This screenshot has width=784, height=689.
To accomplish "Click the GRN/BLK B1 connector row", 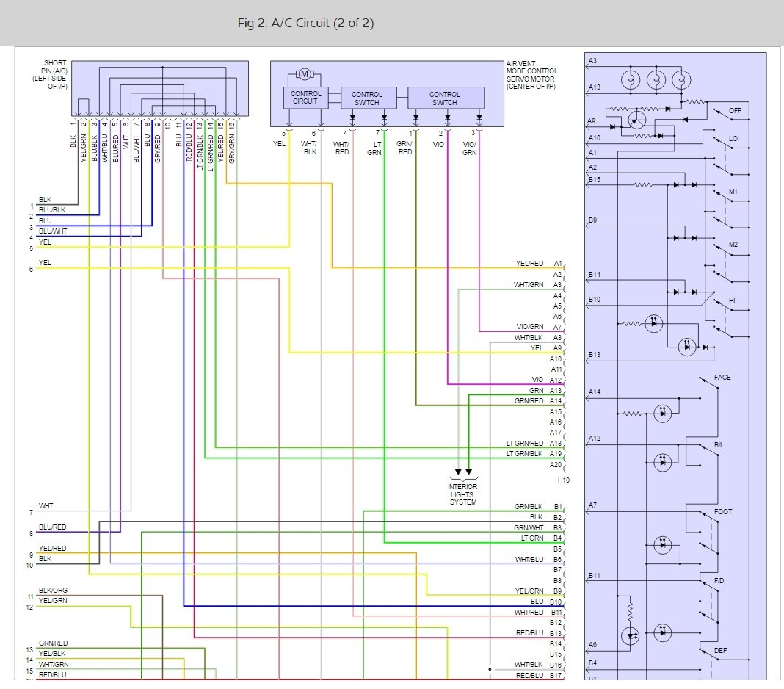I will point(539,507).
